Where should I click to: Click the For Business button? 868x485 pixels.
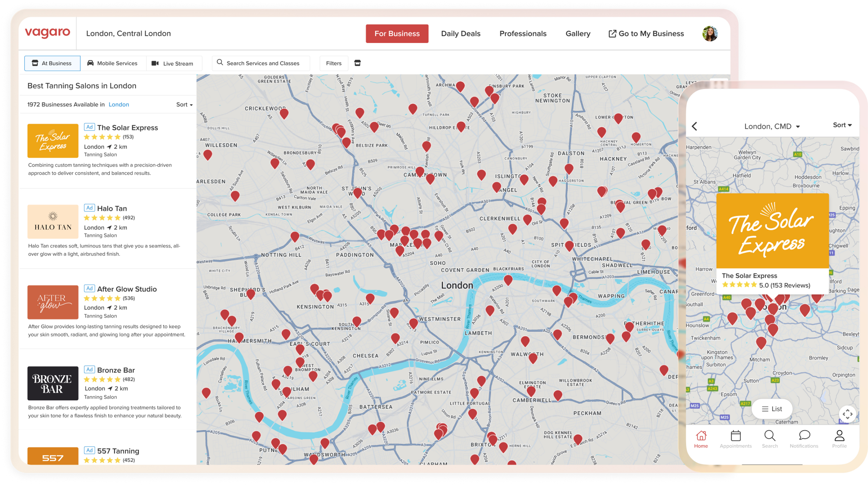[397, 34]
